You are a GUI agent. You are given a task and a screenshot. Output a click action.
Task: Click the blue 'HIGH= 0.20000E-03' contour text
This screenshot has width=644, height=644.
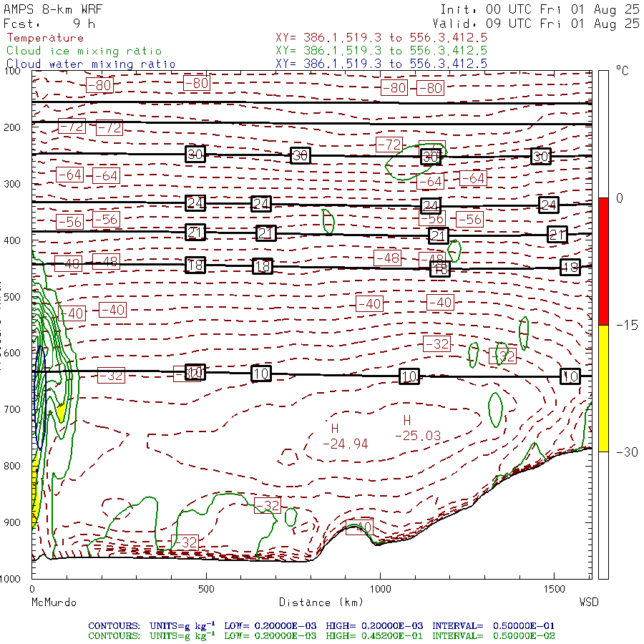click(x=374, y=626)
